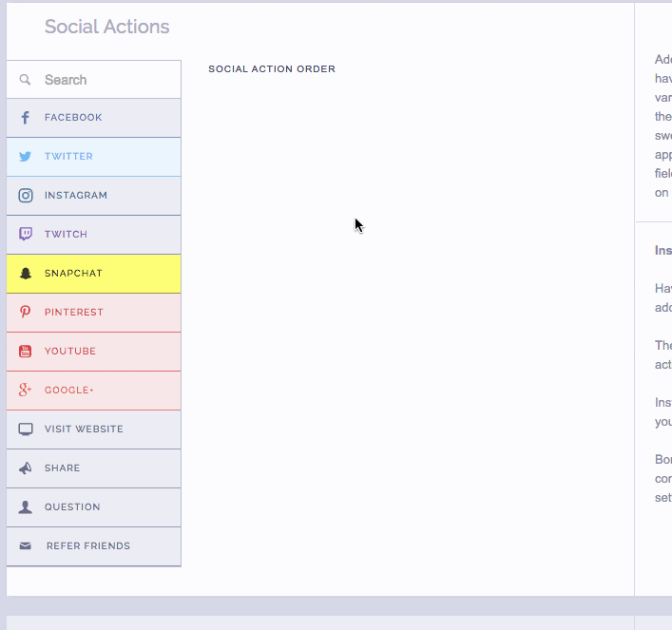
Task: Choose the QUESTION label
Action: (72, 507)
